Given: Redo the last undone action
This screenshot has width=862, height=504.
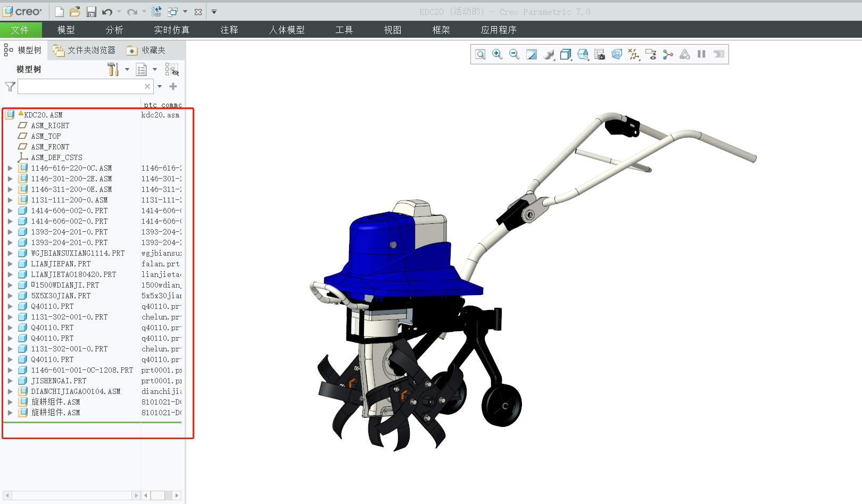Looking at the screenshot, I should pos(132,12).
